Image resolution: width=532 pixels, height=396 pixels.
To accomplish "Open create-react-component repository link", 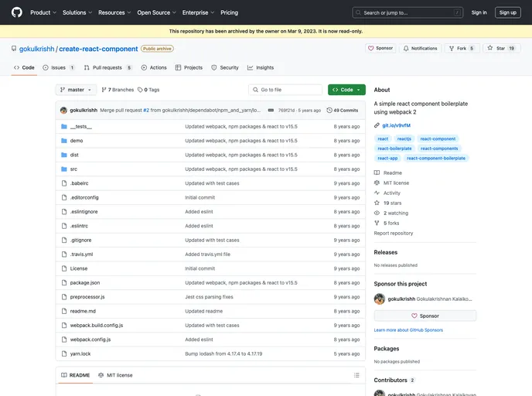I will tap(98, 49).
